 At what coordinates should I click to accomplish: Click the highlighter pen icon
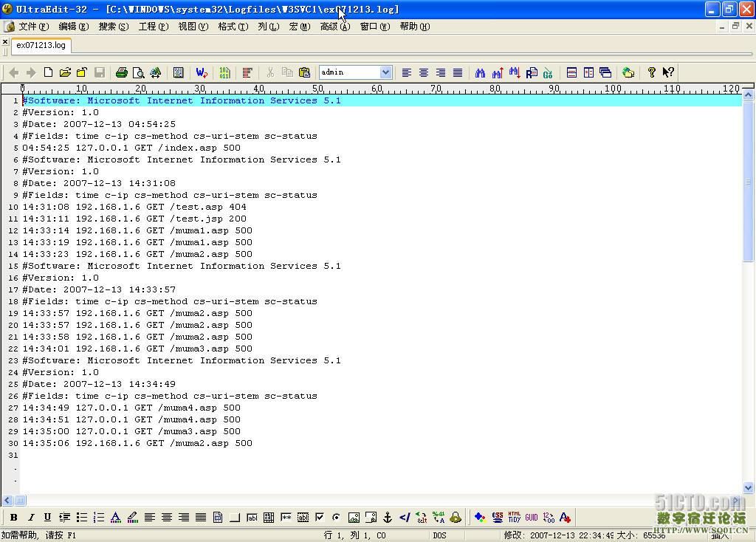pyautogui.click(x=133, y=518)
